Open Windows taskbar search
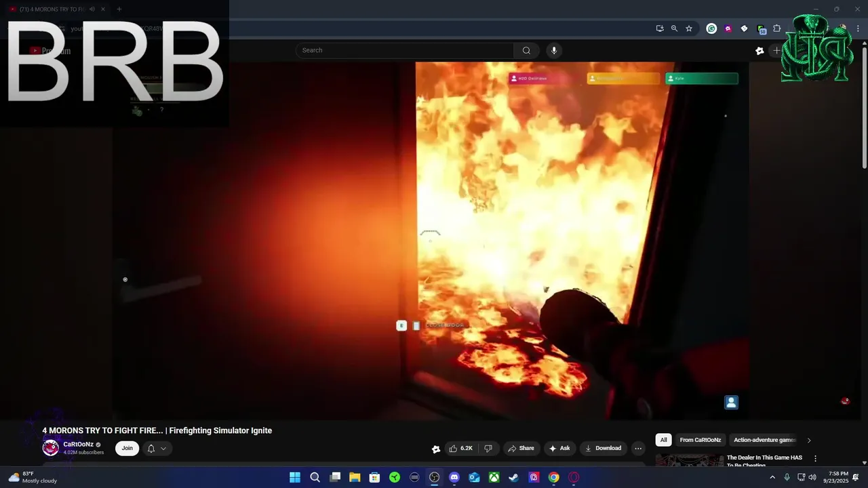868x488 pixels. click(315, 477)
